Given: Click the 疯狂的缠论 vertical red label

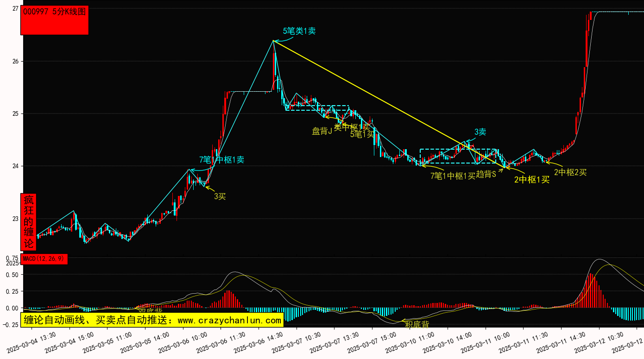Looking at the screenshot, I should coord(29,222).
